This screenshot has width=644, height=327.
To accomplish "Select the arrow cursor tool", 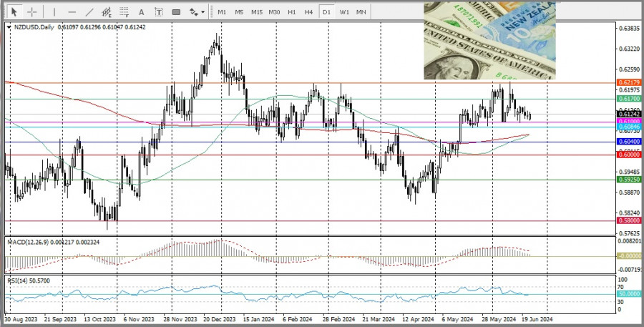I will [x=14, y=11].
